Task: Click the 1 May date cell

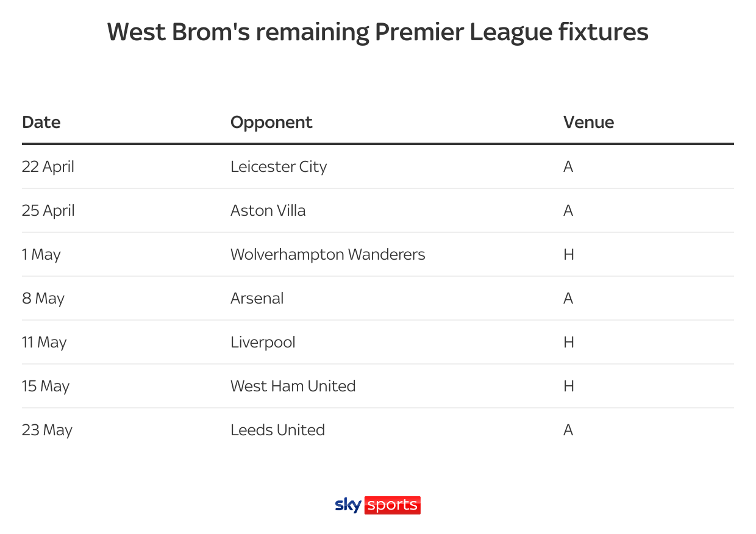Action: click(x=41, y=254)
